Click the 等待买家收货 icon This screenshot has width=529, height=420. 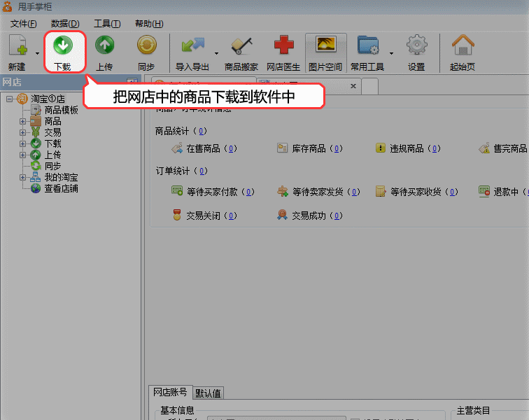(x=381, y=191)
